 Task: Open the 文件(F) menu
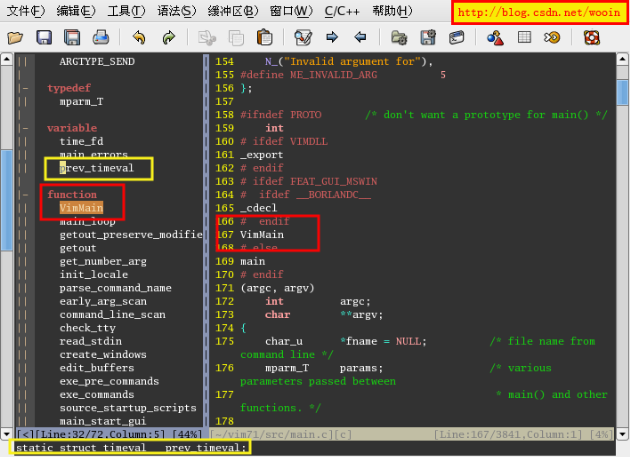[x=26, y=11]
